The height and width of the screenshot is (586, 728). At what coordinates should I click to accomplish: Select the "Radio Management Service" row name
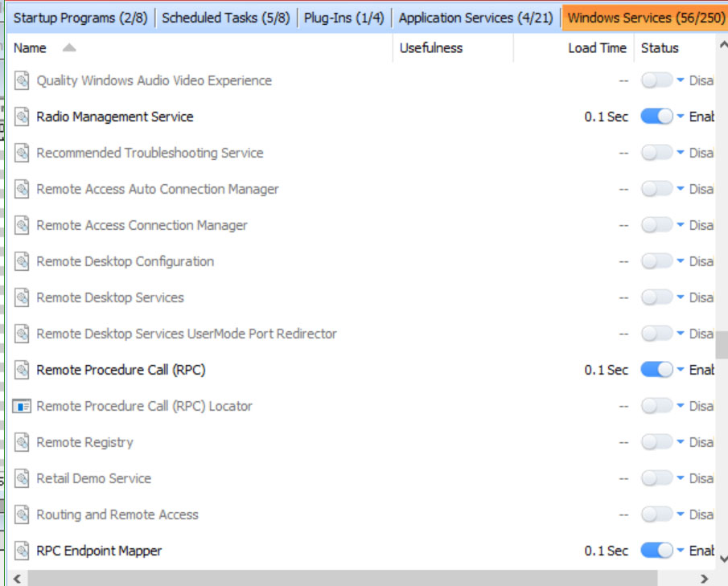[x=115, y=117]
